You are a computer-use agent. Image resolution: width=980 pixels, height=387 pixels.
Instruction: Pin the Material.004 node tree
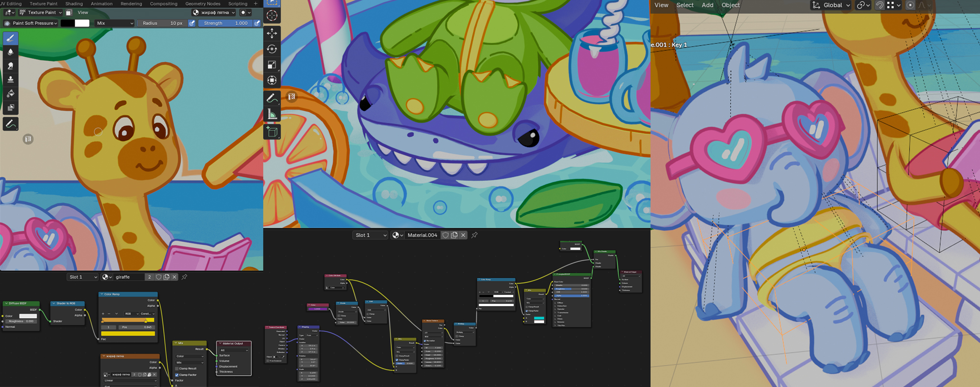[x=475, y=235]
